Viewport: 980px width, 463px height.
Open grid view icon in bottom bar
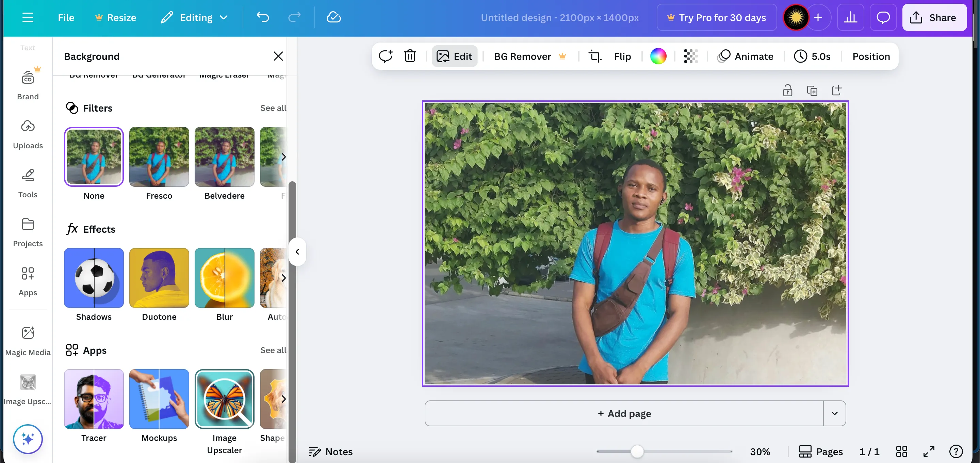(901, 451)
